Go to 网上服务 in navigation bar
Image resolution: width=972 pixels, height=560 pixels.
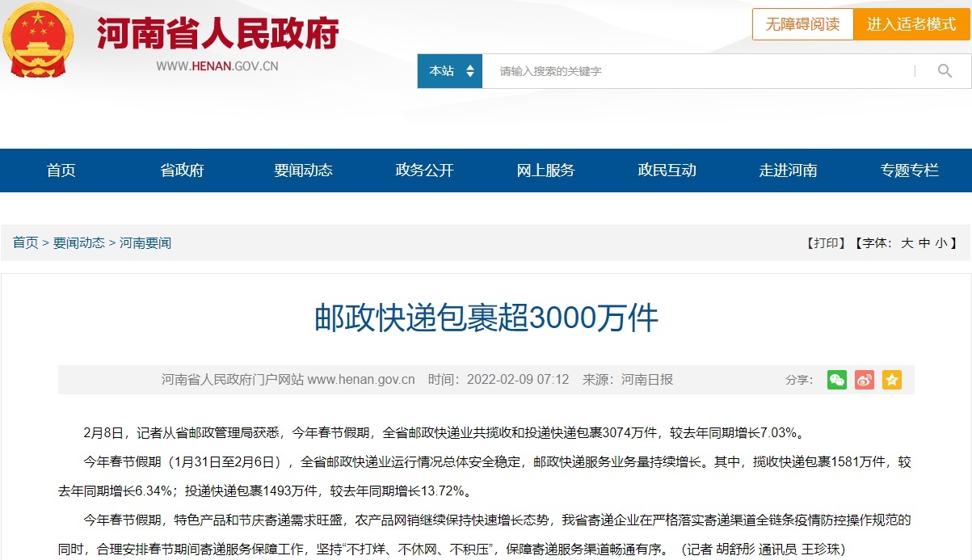pos(545,171)
